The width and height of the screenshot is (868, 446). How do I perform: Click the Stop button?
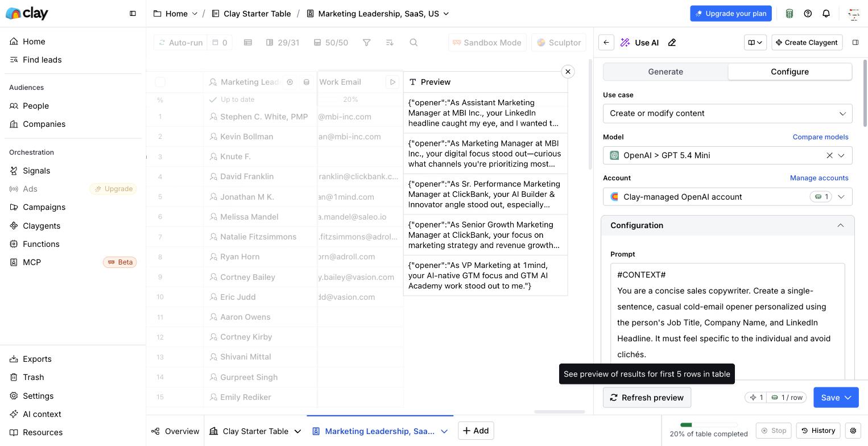(774, 431)
